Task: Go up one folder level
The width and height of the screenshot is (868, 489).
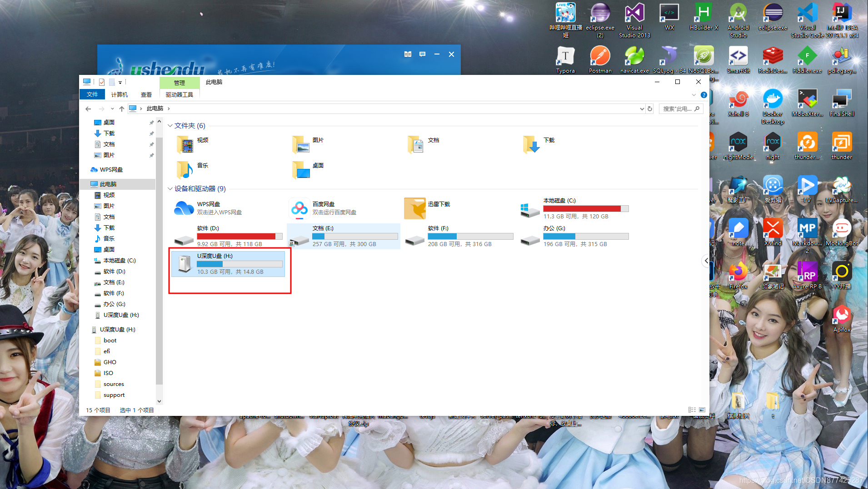Action: [121, 109]
